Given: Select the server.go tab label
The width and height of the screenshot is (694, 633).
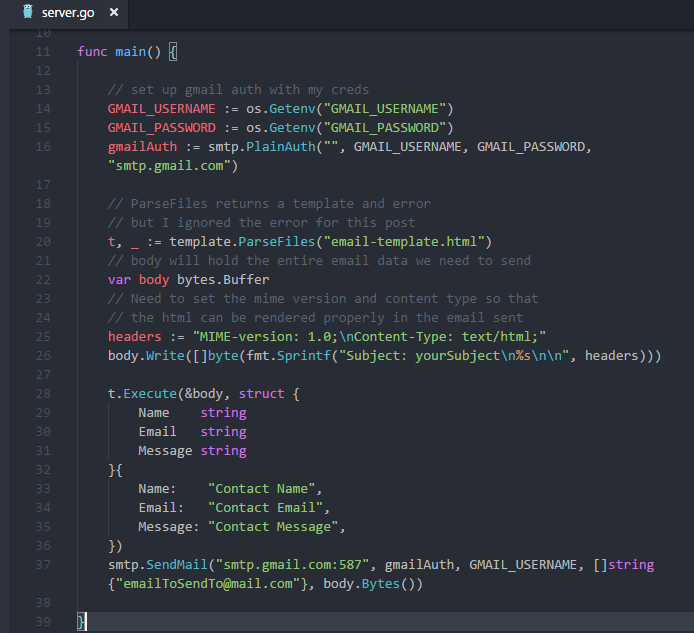Looking at the screenshot, I should point(68,13).
